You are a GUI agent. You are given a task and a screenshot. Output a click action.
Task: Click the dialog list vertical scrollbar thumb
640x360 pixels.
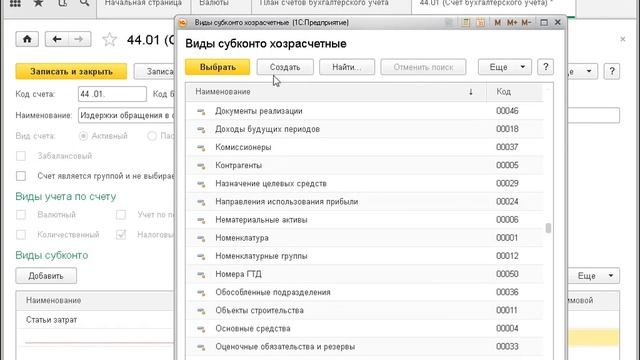[548, 228]
